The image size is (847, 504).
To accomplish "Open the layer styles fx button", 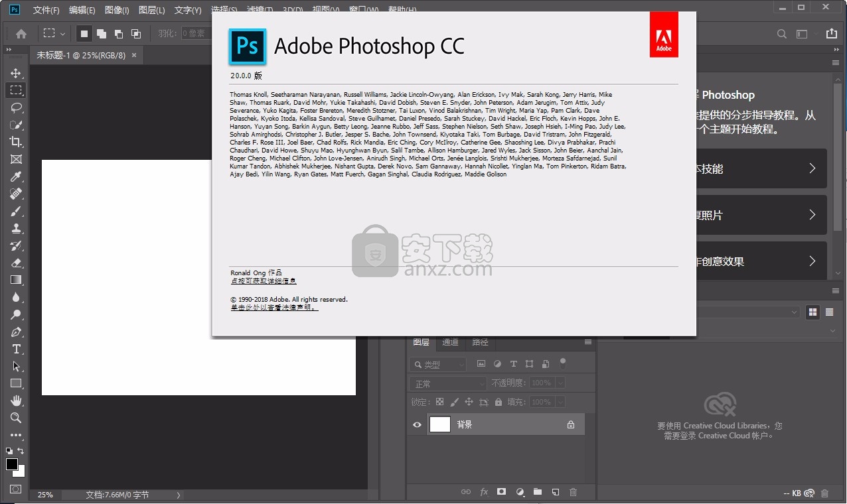I will click(484, 492).
